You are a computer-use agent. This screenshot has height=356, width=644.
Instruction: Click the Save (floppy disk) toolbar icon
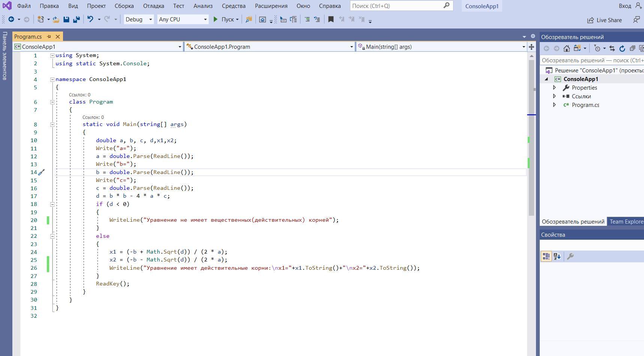tap(66, 20)
